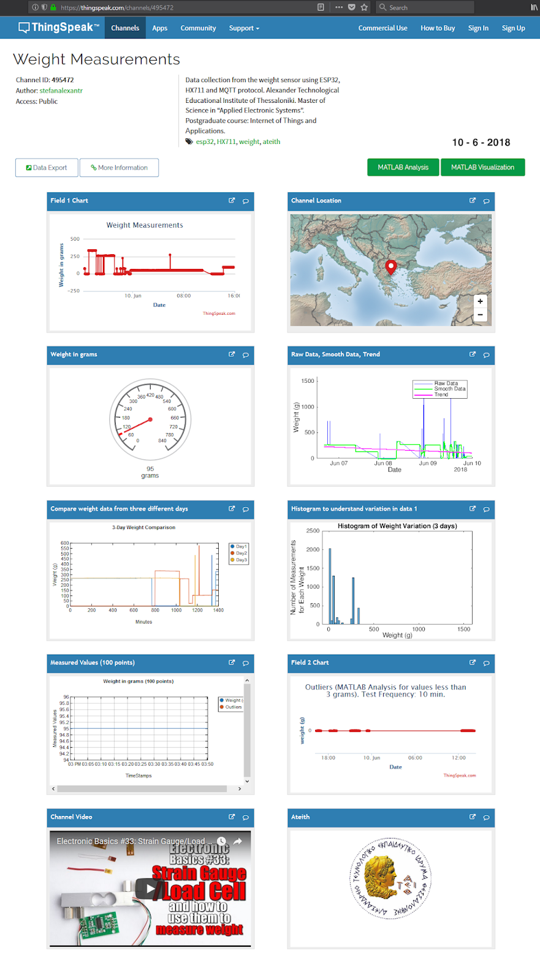The image size is (540, 980).
Task: Click the weight tag link
Action: click(x=249, y=141)
